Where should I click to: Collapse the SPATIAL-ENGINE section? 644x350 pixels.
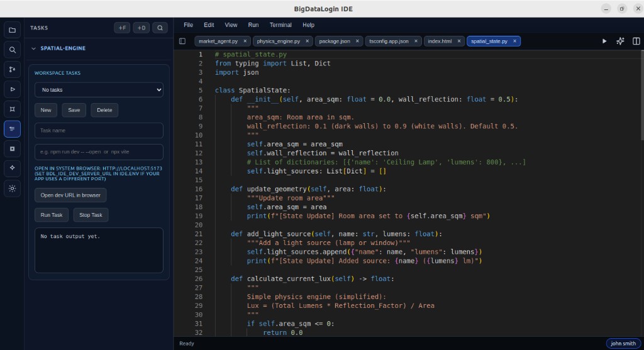click(34, 48)
